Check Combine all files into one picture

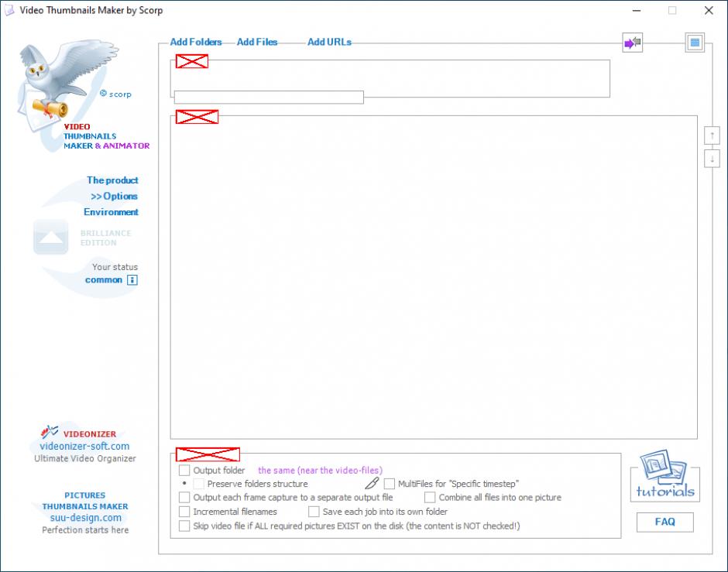coord(430,498)
